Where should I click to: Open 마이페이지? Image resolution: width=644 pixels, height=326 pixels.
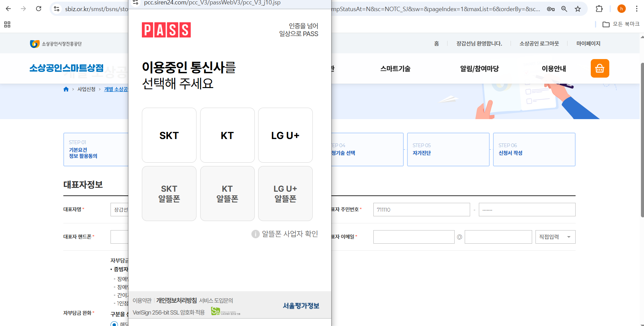(x=588, y=44)
